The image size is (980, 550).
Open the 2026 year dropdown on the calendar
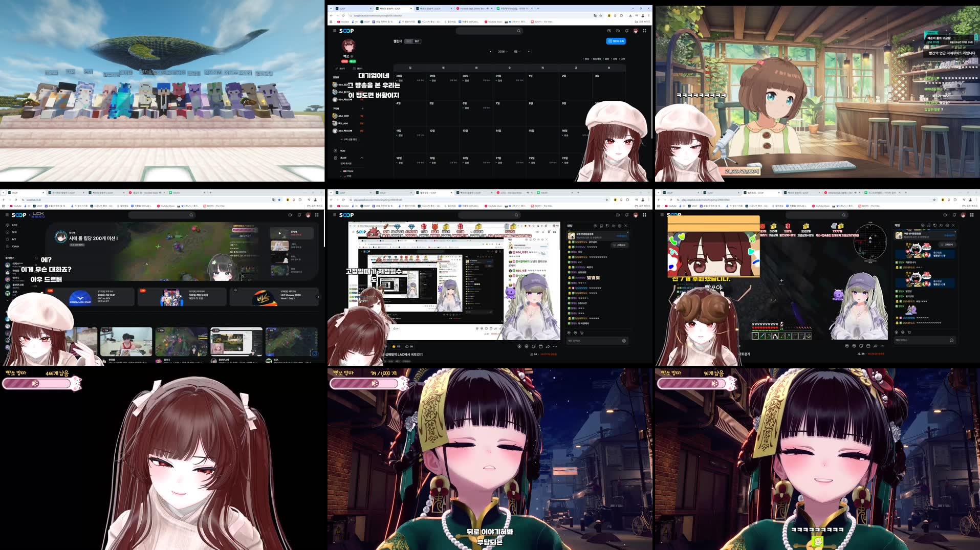pos(502,52)
